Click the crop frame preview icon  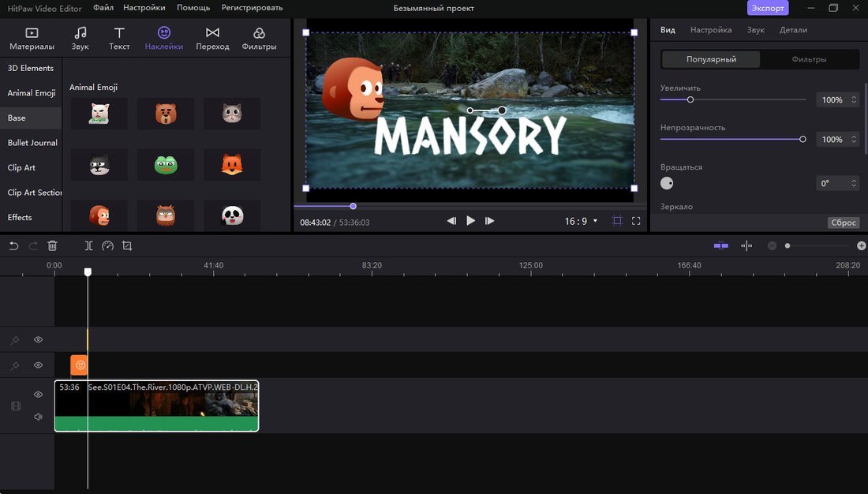[617, 221]
